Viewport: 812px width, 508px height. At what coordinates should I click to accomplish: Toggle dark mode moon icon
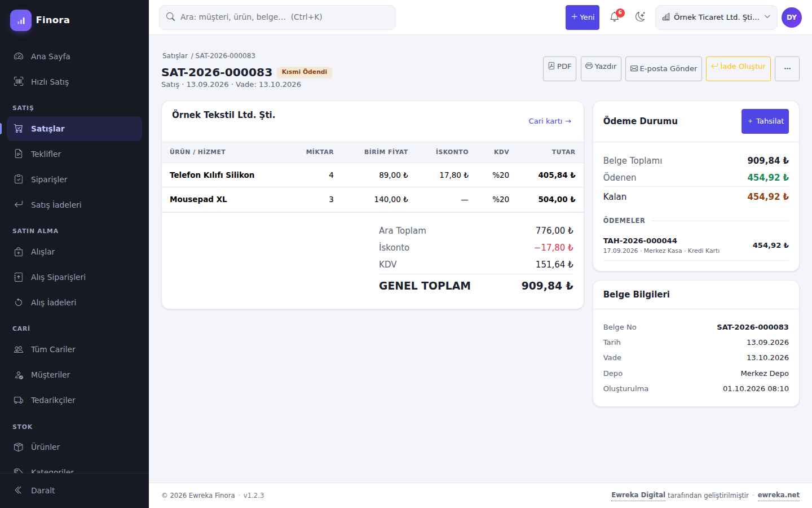tap(640, 17)
